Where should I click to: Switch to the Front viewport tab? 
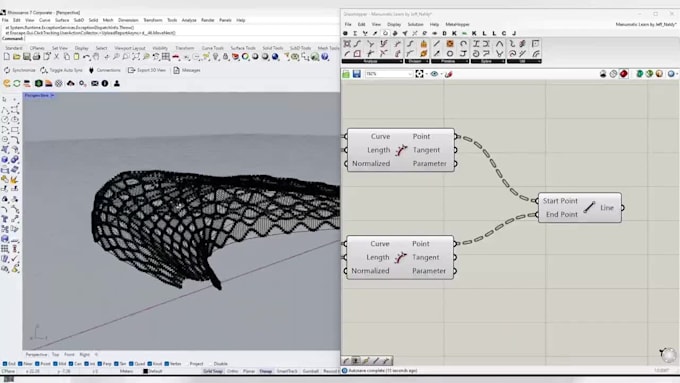click(69, 354)
